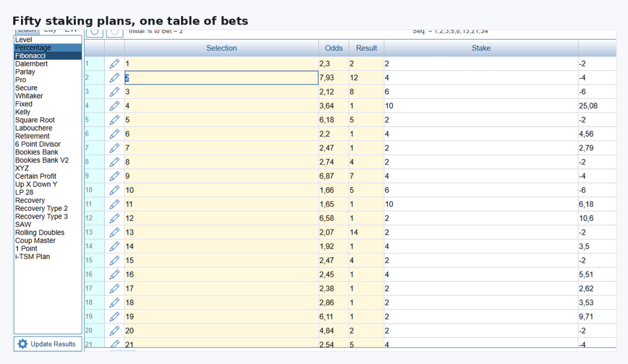628x364 pixels.
Task: Click the Odds column header
Action: (334, 48)
